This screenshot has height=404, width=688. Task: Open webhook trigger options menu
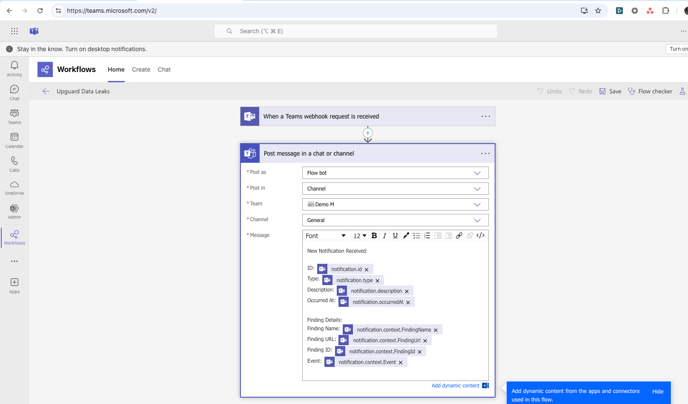[x=485, y=116]
